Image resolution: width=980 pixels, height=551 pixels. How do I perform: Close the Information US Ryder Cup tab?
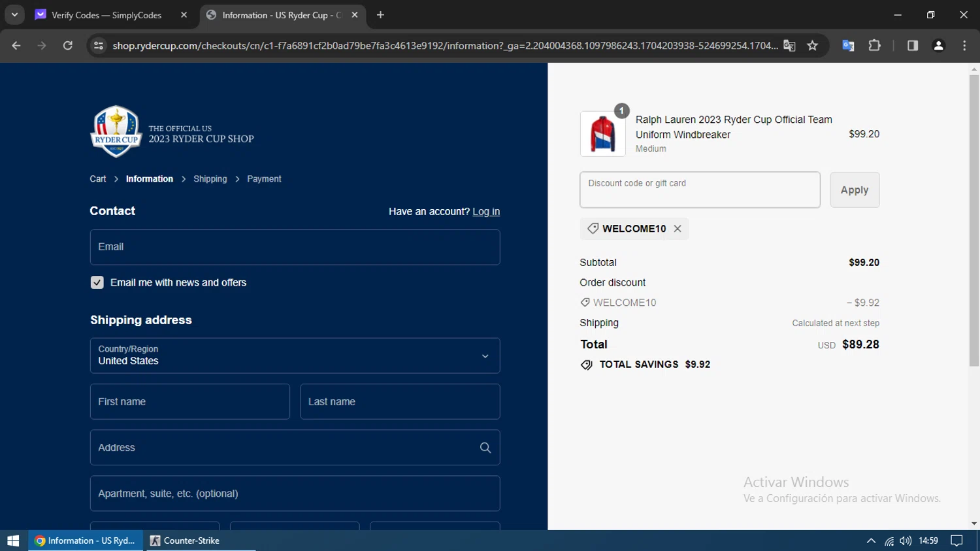coord(355,14)
